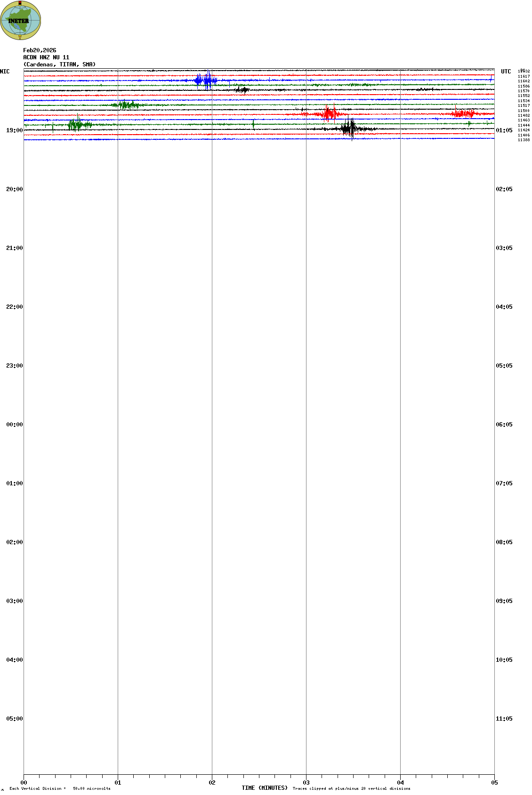Click minute 03 tick label on bottom axis
Screen dimensions: 532x795
click(306, 783)
